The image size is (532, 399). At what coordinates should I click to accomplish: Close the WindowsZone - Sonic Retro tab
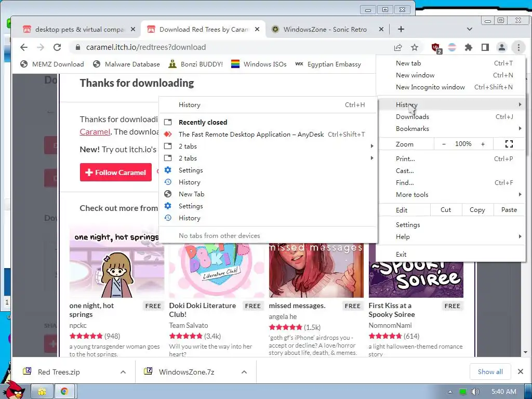[x=381, y=29]
